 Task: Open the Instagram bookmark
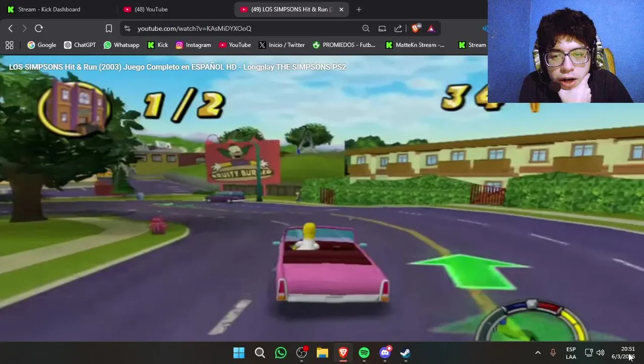(x=193, y=45)
